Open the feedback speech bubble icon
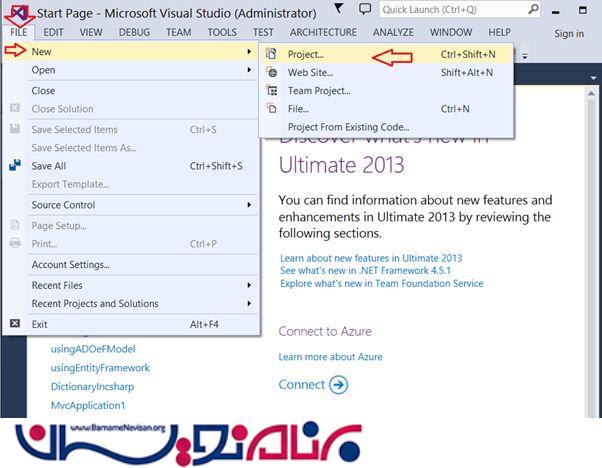The width and height of the screenshot is (602, 468). (365, 9)
